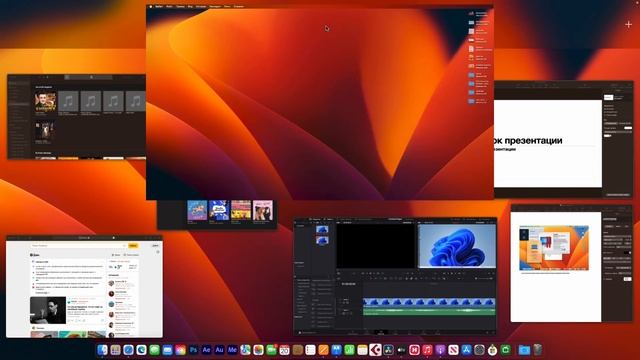Launch Keynote from the Dock
The width and height of the screenshot is (640, 360).
pos(337,350)
